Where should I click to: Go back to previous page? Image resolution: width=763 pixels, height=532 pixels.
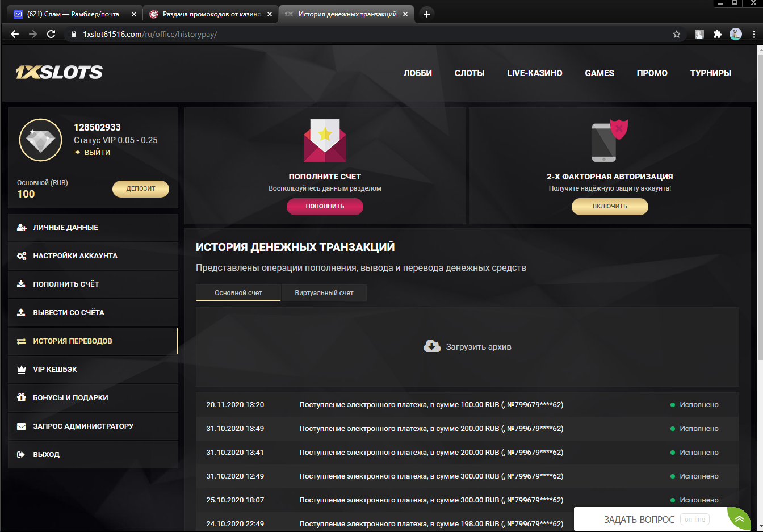point(15,34)
